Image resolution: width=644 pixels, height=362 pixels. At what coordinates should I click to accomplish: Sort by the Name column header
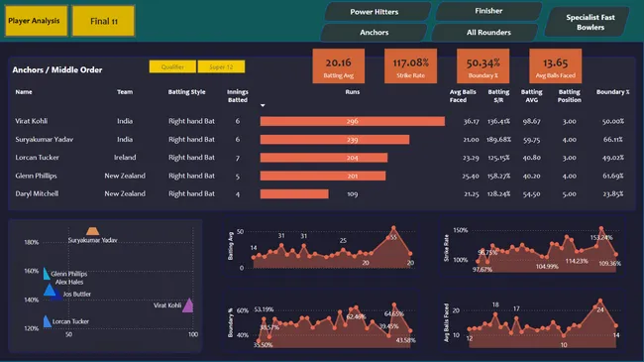coord(24,92)
